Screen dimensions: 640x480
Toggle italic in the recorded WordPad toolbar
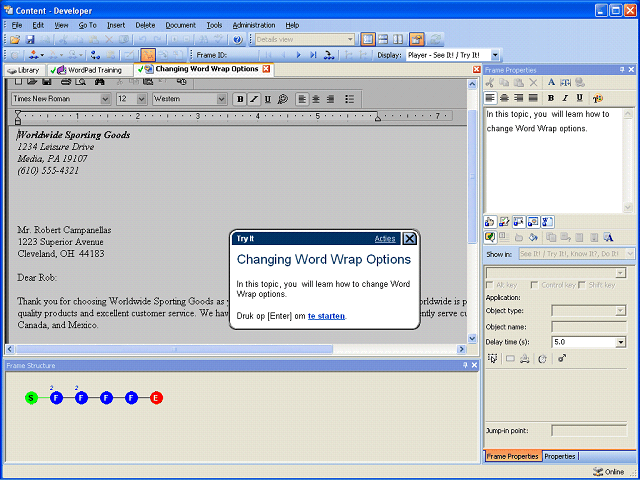(x=254, y=99)
